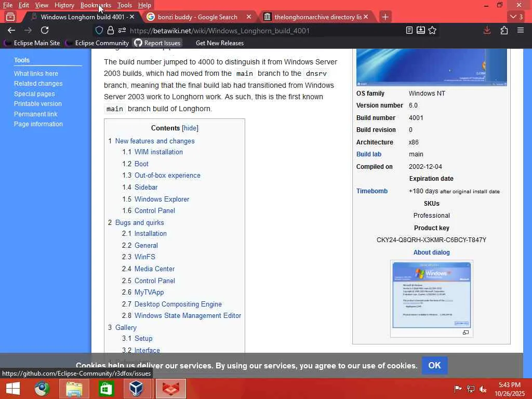Close thelonghornarchive directory listing tab

(x=366, y=17)
